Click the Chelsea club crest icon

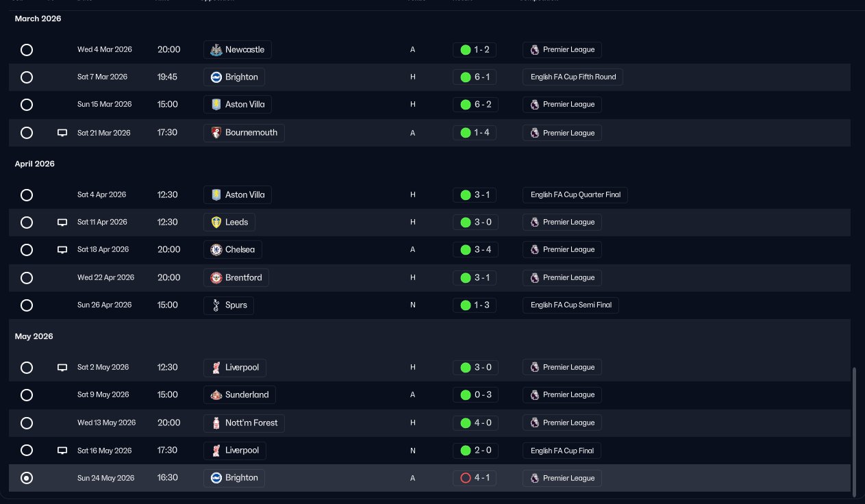[216, 250]
